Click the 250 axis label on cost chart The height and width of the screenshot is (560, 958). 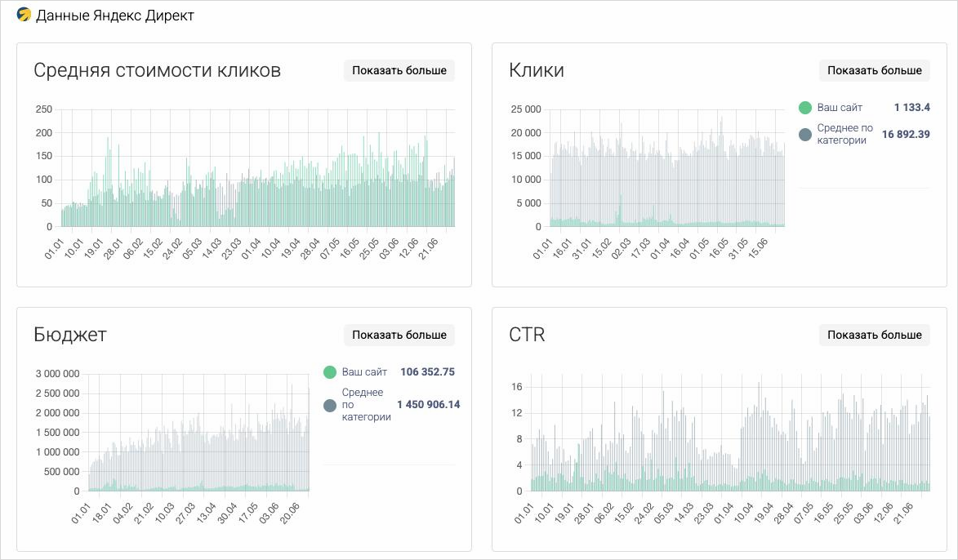44,109
